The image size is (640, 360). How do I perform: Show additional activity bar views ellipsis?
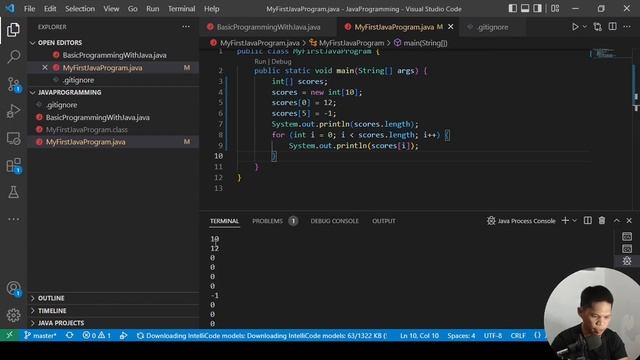(13, 219)
